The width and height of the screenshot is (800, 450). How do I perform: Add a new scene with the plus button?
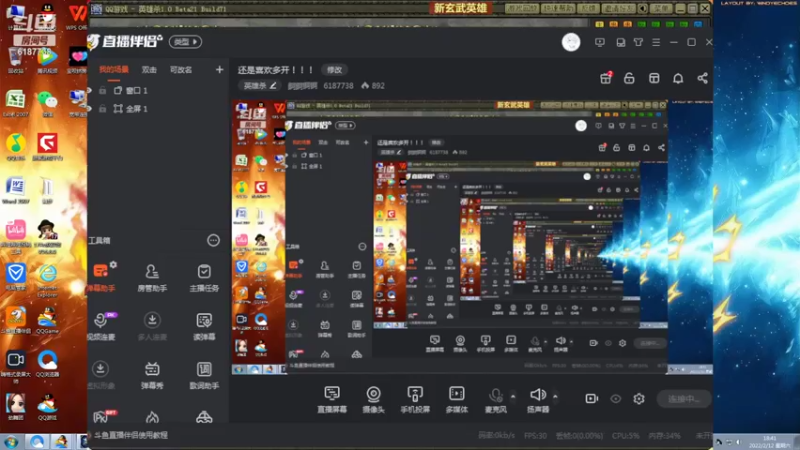pos(219,69)
